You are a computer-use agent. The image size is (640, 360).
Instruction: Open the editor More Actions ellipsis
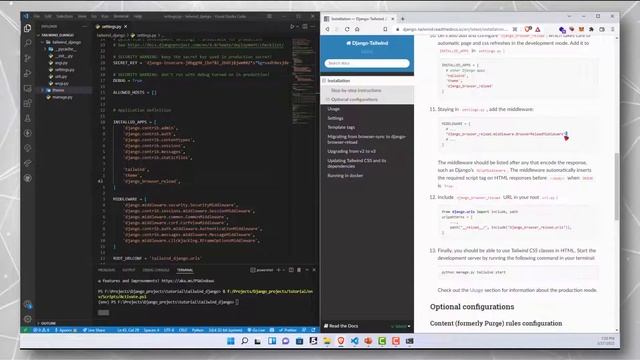[313, 27]
